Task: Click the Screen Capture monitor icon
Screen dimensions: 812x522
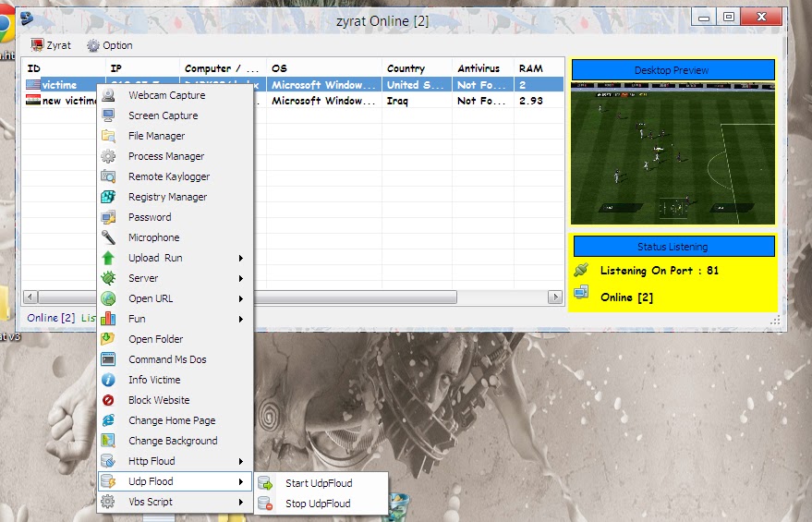Action: (108, 115)
